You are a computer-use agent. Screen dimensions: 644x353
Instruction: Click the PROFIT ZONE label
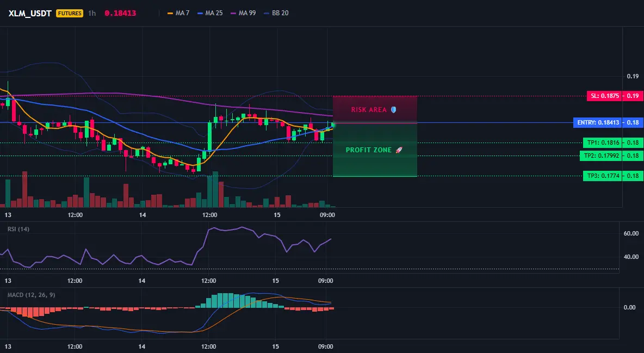tap(369, 150)
